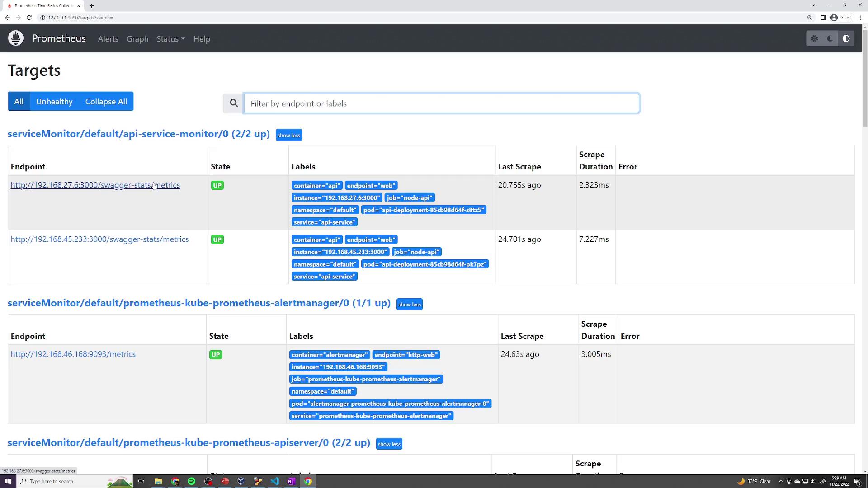Collapse alertmanager group with show less
The image size is (868, 488).
tap(409, 305)
